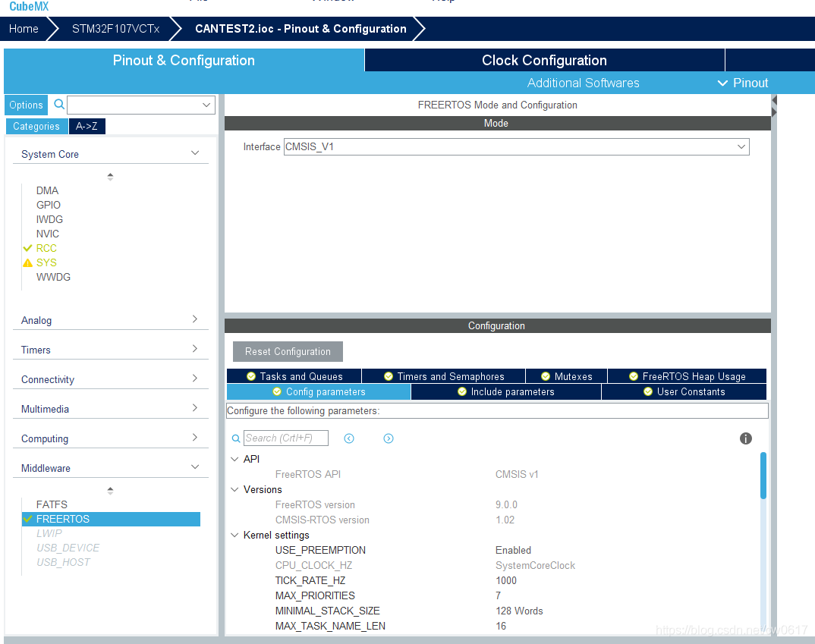This screenshot has width=815, height=644.
Task: Collapse the API parameter group
Action: (x=235, y=459)
